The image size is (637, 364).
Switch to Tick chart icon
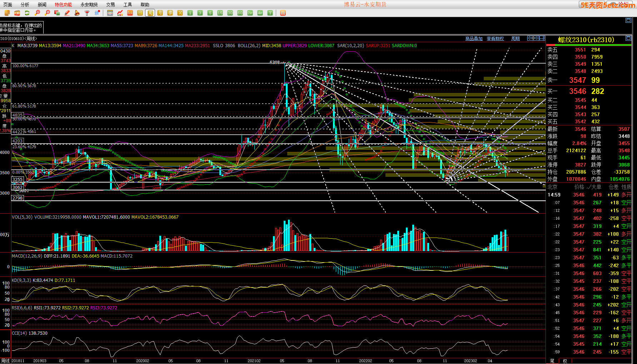click(130, 13)
